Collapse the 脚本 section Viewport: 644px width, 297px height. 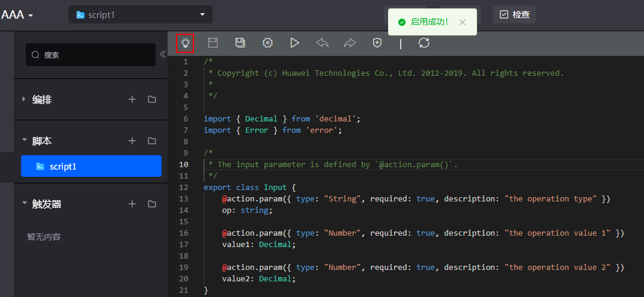24,140
